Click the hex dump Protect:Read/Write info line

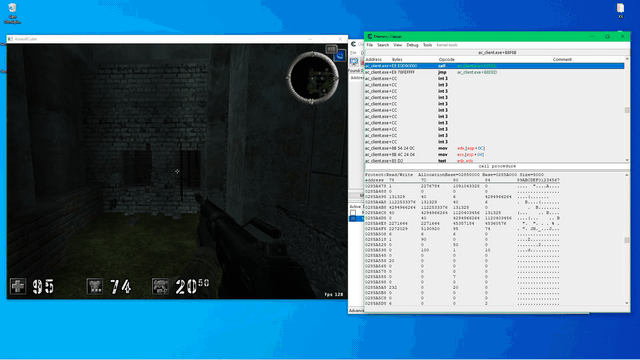454,175
